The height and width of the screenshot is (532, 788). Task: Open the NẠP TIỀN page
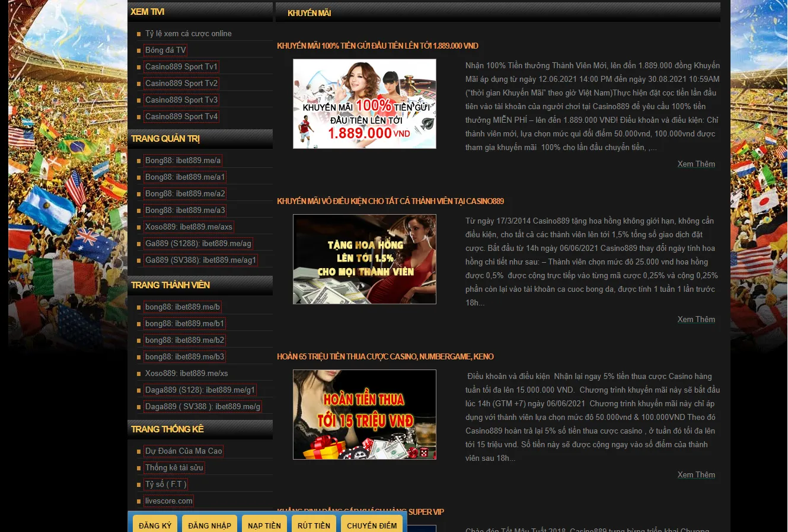coord(264,525)
